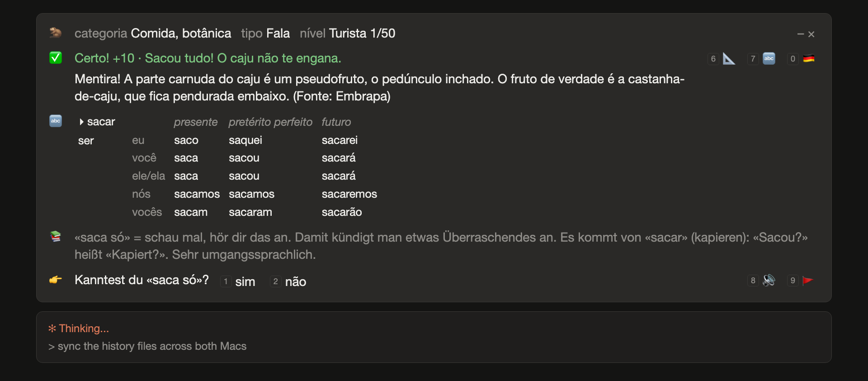This screenshot has width=868, height=381.
Task: Minimize the quiz panel with the dash
Action: (800, 34)
